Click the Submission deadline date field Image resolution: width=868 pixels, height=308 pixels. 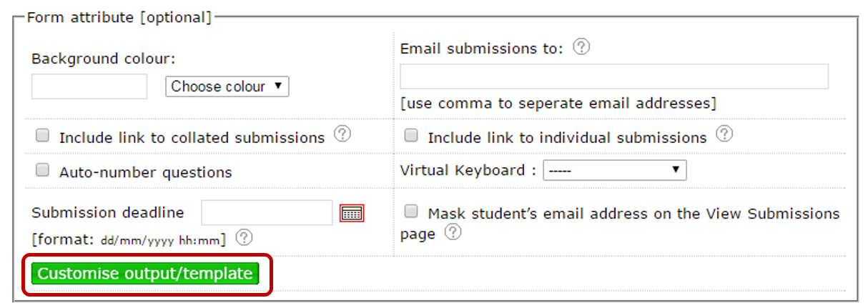pyautogui.click(x=267, y=213)
